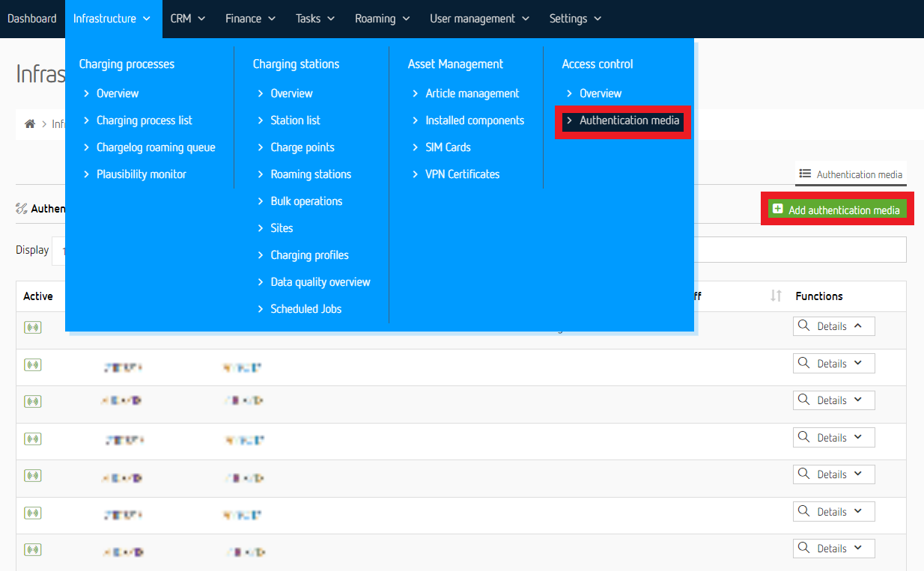The image size is (924, 571).
Task: Open Charging process list
Action: click(145, 120)
